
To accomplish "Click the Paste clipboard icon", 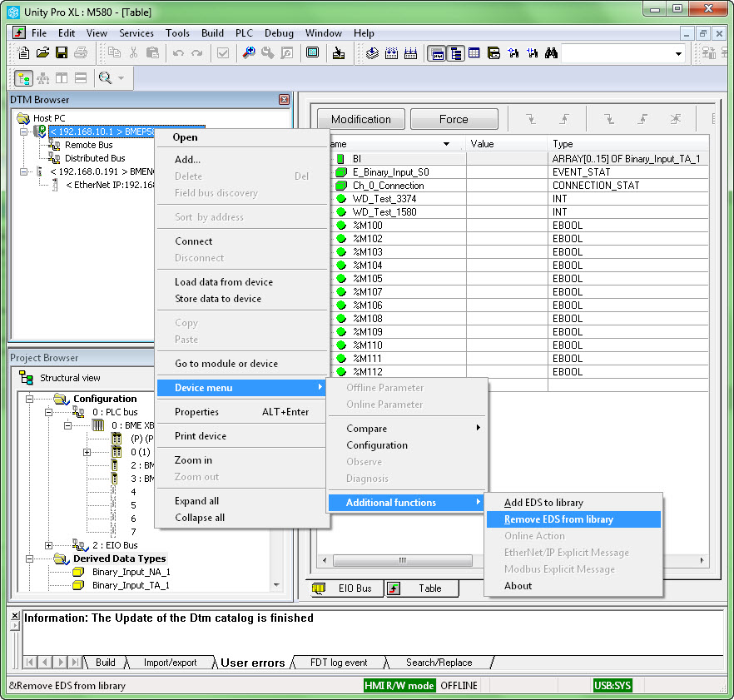I will (x=152, y=53).
